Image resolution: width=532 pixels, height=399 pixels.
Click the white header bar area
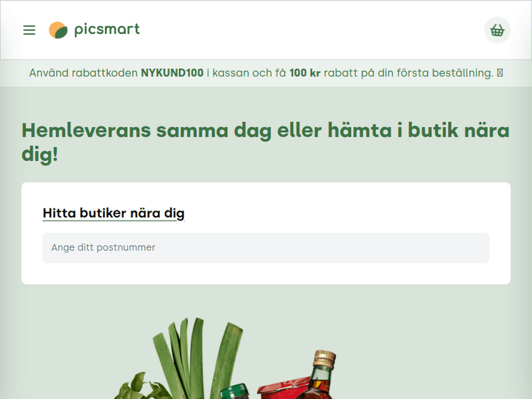266,30
